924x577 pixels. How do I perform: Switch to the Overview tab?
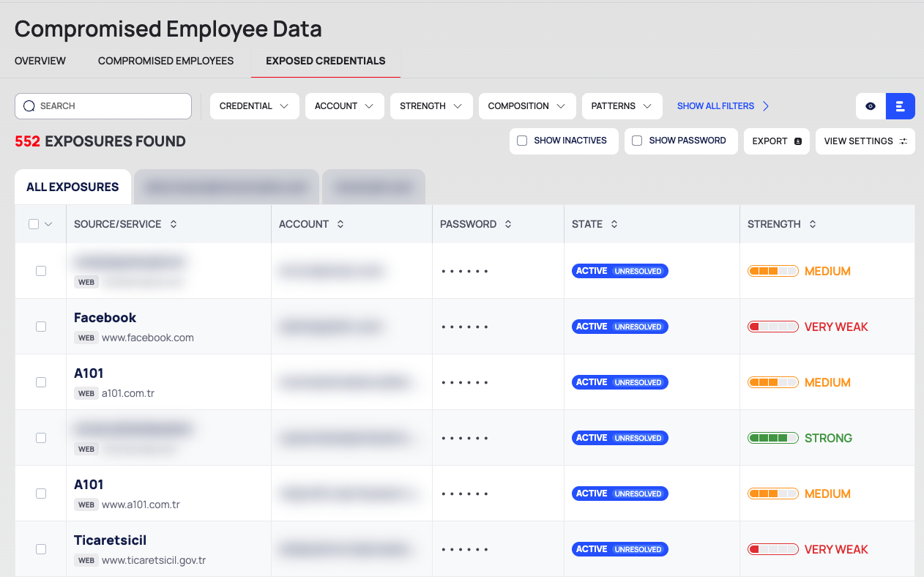pos(40,61)
